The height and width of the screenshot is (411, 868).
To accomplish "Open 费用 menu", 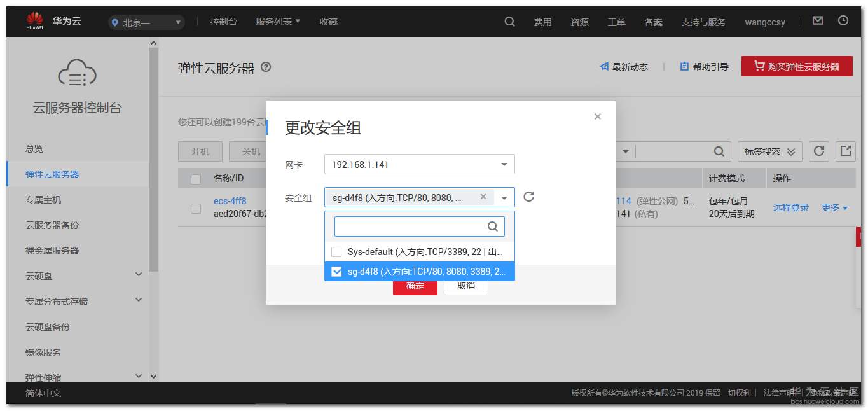I will pos(542,22).
